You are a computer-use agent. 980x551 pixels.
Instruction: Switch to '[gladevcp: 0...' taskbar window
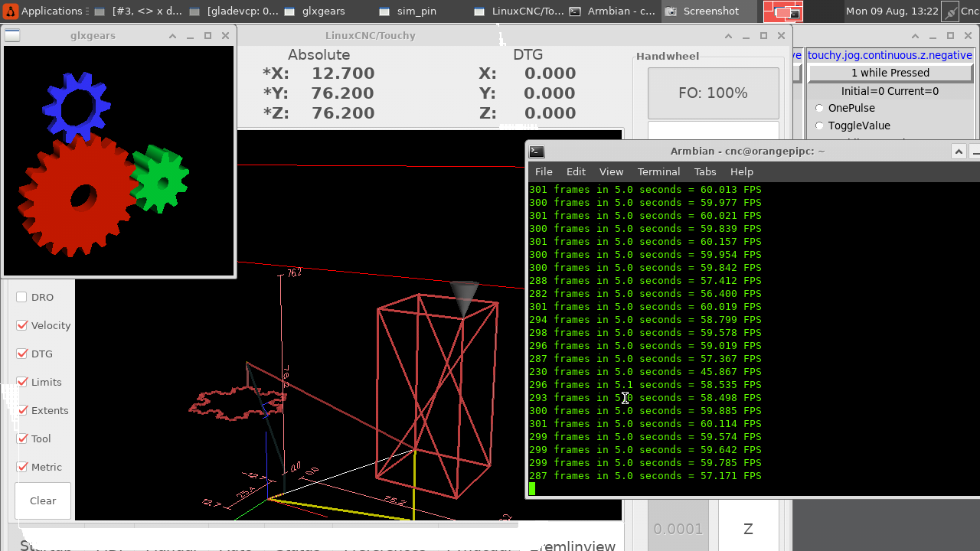click(234, 11)
